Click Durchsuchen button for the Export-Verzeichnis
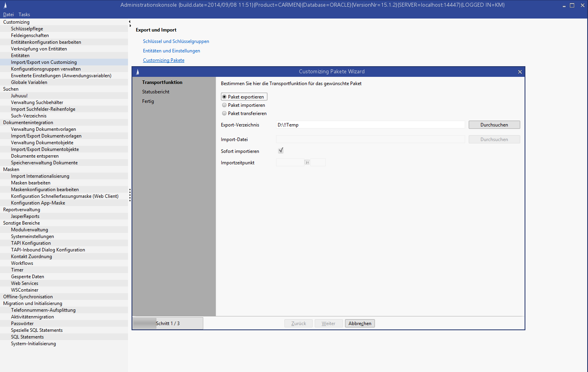 (494, 125)
